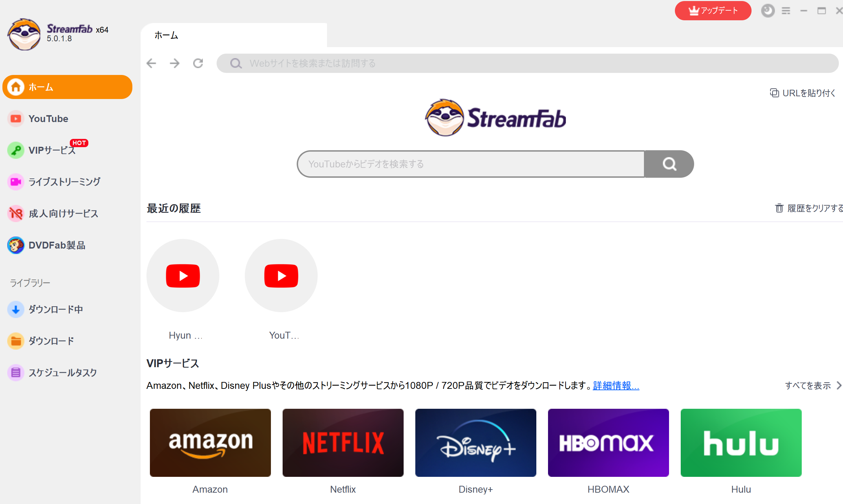Open the hamburger menu in title bar
The image size is (843, 504).
point(786,11)
